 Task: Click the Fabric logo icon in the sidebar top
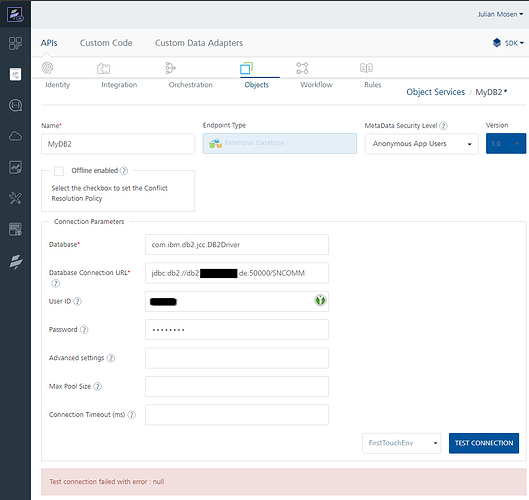click(15, 15)
